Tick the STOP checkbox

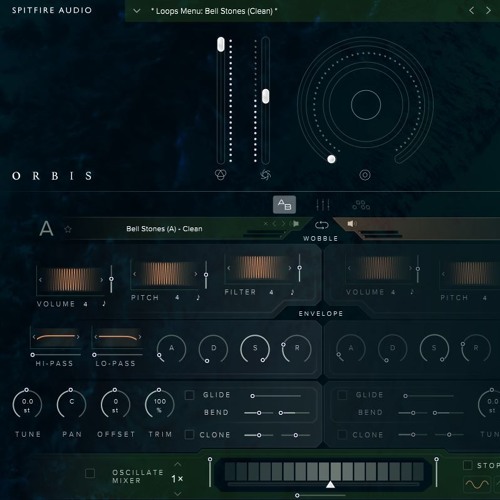coord(468,465)
